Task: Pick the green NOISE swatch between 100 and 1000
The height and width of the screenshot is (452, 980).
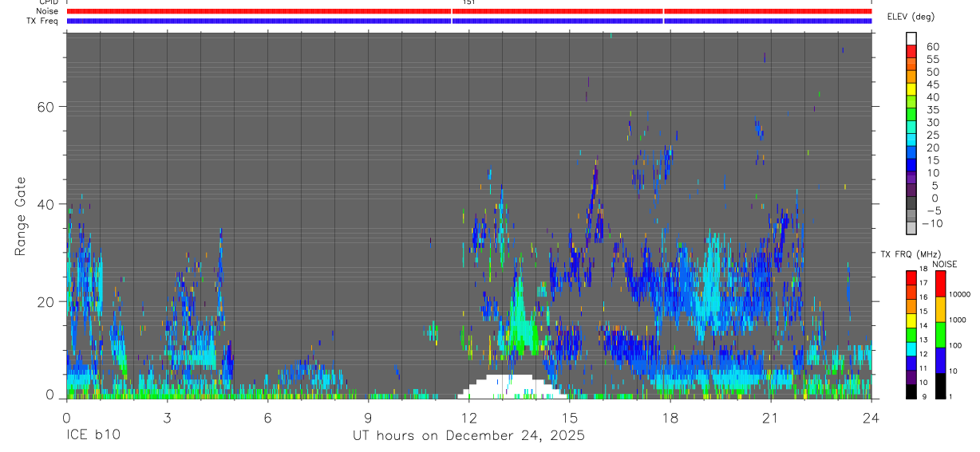Action: [x=940, y=334]
